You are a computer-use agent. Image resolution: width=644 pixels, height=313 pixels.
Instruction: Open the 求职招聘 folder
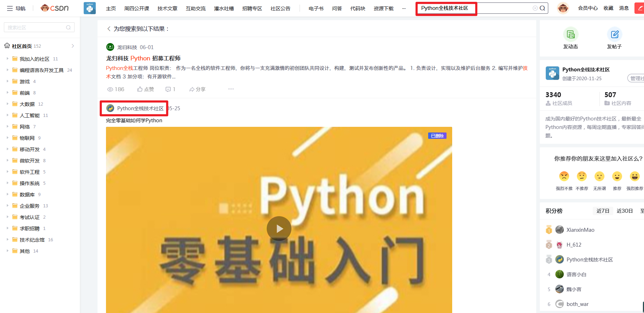point(30,228)
